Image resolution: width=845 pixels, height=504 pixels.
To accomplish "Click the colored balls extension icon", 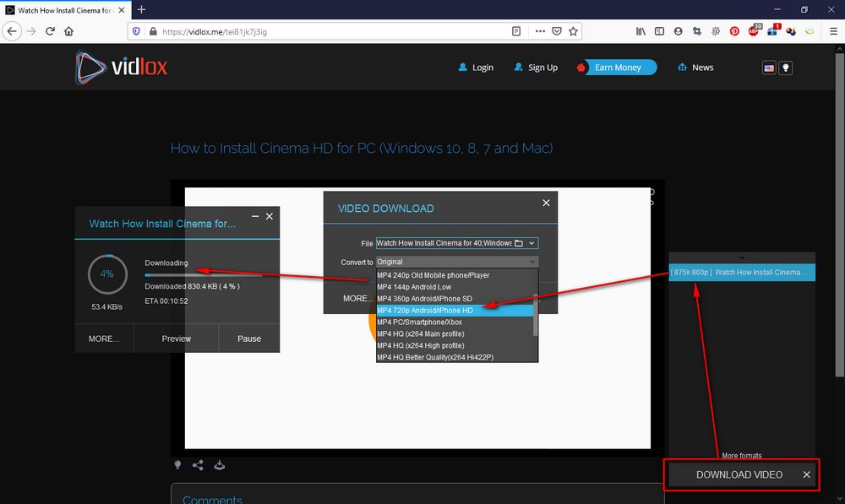I will [791, 31].
